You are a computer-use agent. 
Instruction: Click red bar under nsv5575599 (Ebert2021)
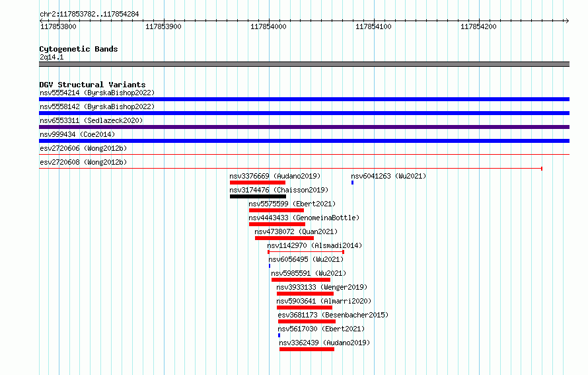276,210
